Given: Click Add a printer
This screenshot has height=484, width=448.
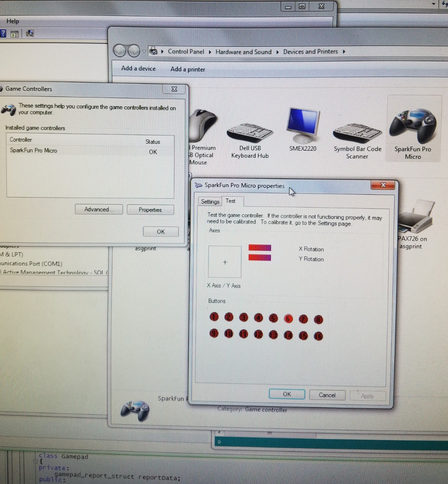Looking at the screenshot, I should click(187, 69).
